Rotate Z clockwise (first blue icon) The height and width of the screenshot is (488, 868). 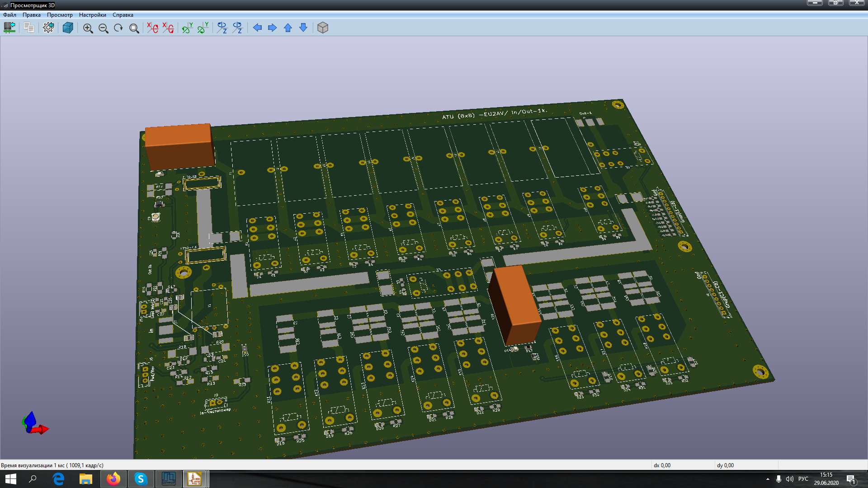point(222,28)
